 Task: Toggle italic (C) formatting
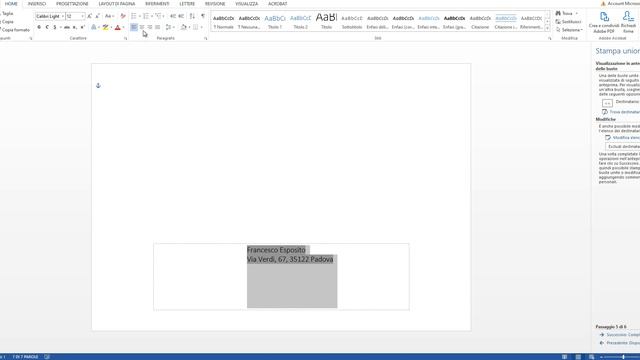coord(47,27)
